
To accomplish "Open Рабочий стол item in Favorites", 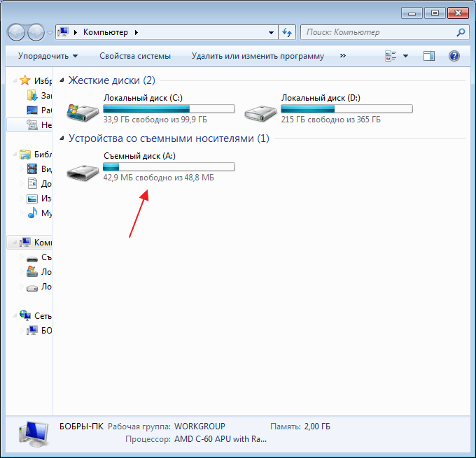I will pyautogui.click(x=39, y=110).
